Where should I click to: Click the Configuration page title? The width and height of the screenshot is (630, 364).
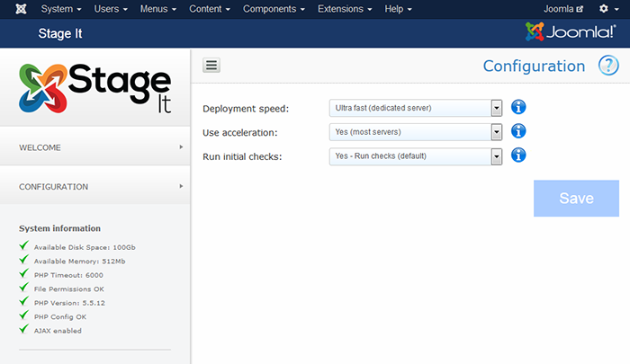point(534,67)
